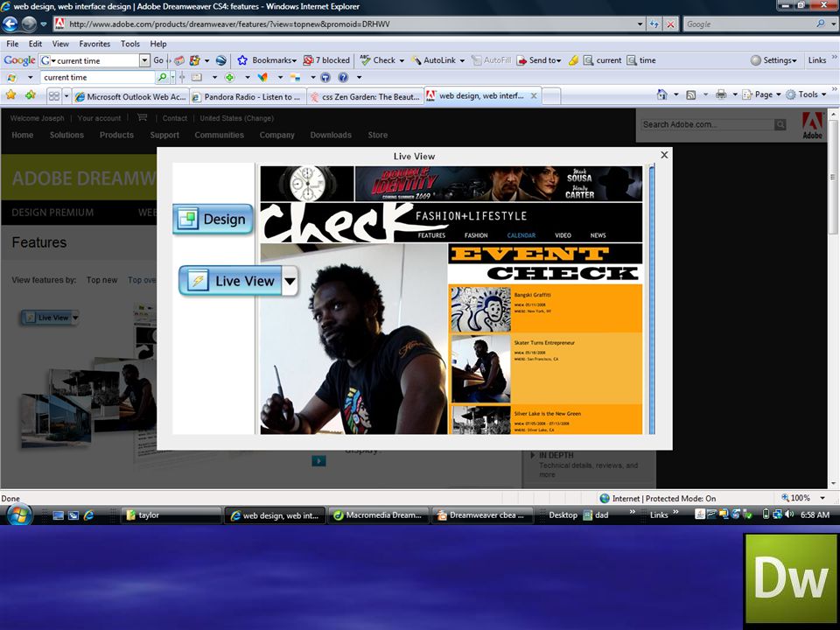Click the Go button in Google toolbar
The width and height of the screenshot is (840, 630).
158,60
